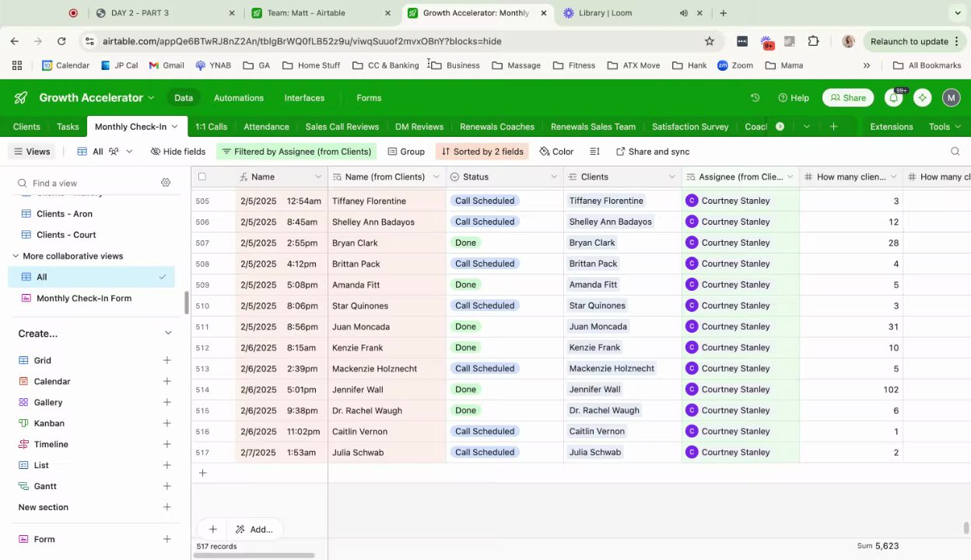
Task: Open the Color options button
Action: [x=557, y=152]
